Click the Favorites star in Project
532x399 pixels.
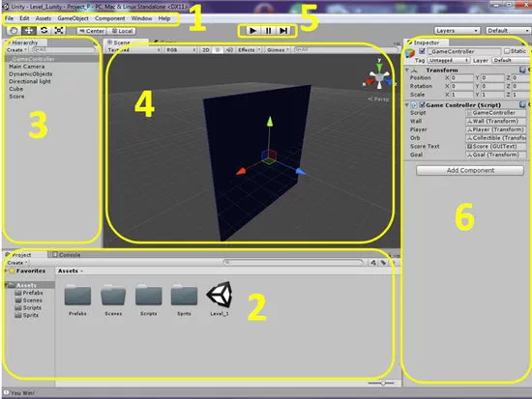pos(12,271)
